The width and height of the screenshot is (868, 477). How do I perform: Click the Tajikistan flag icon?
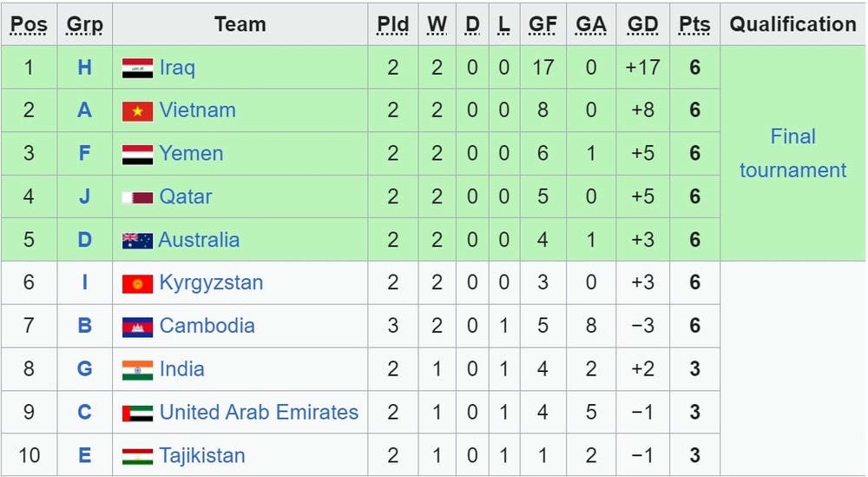(x=137, y=456)
